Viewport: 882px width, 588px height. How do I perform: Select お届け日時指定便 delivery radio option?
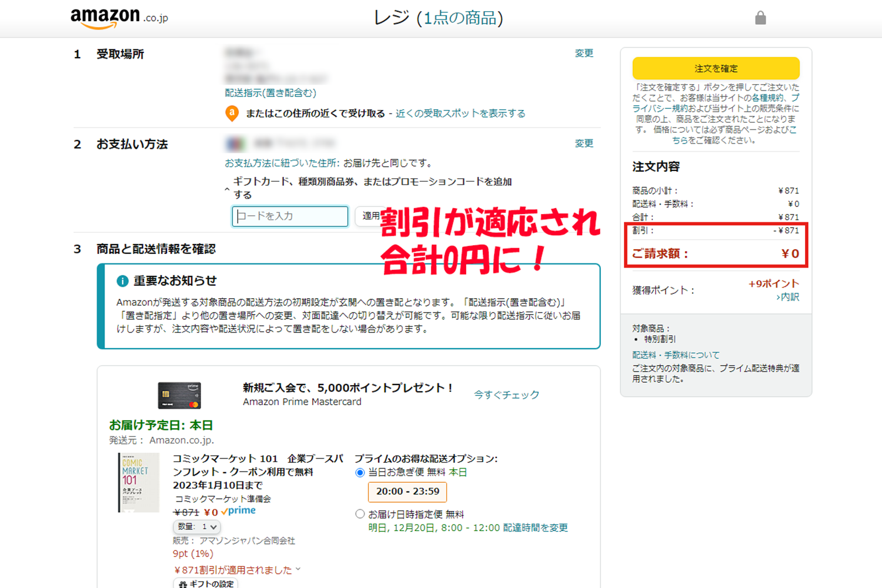point(360,514)
